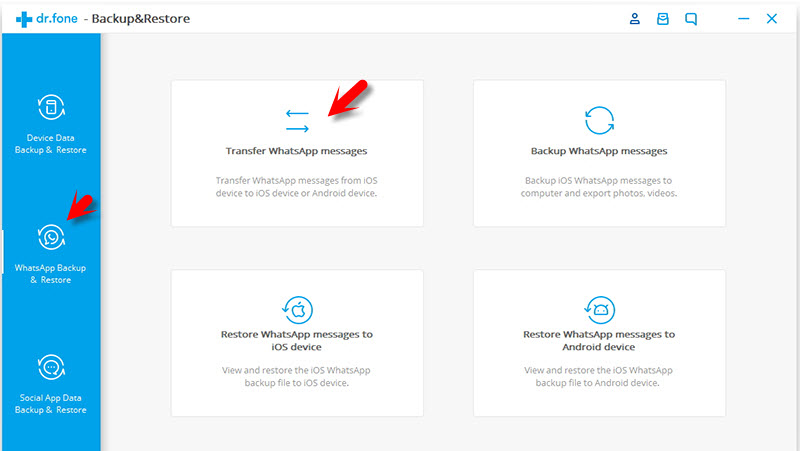The image size is (800, 451).
Task: Choose Restore WhatsApp messages to iOS device
Action: tap(297, 340)
